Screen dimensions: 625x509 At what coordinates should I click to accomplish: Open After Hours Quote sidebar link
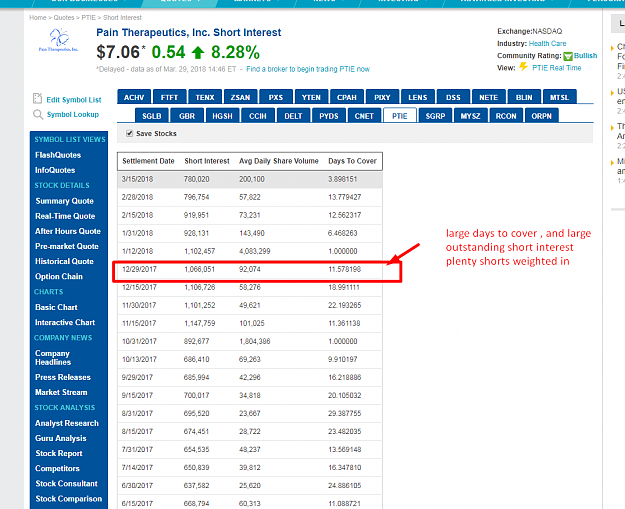pos(68,231)
